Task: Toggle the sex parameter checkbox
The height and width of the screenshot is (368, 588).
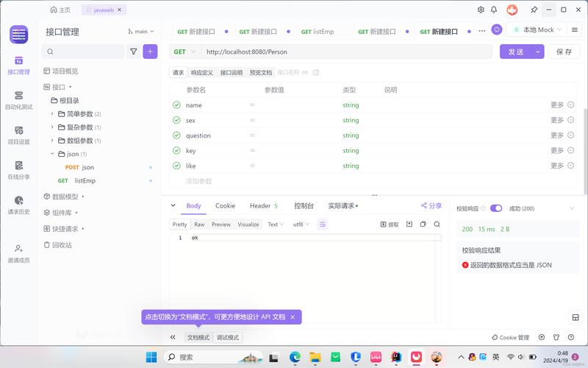Action: [x=176, y=120]
